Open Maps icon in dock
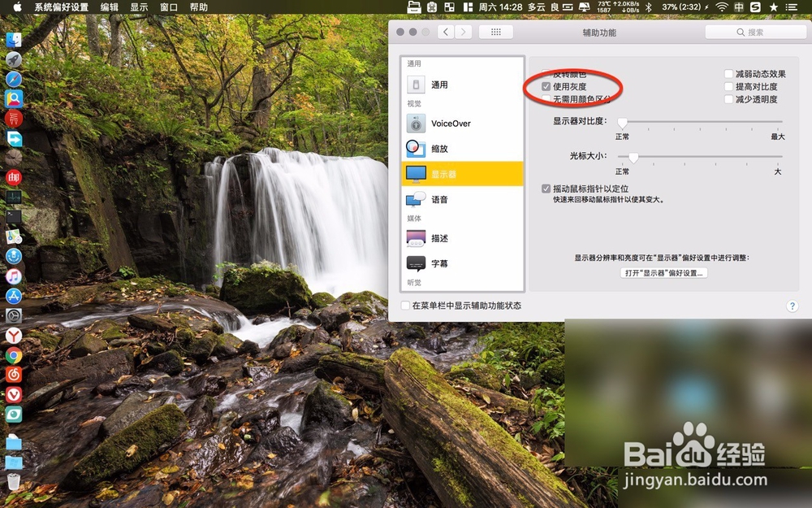Image resolution: width=812 pixels, height=508 pixels. (14, 237)
